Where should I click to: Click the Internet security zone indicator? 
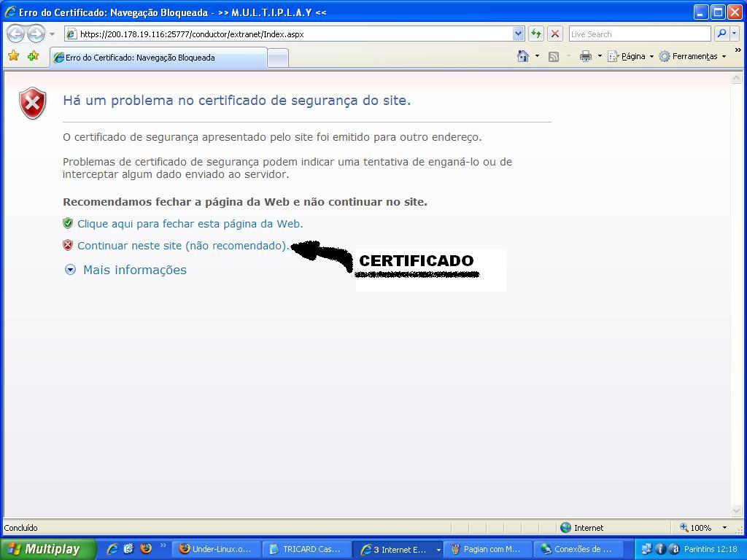pos(581,528)
